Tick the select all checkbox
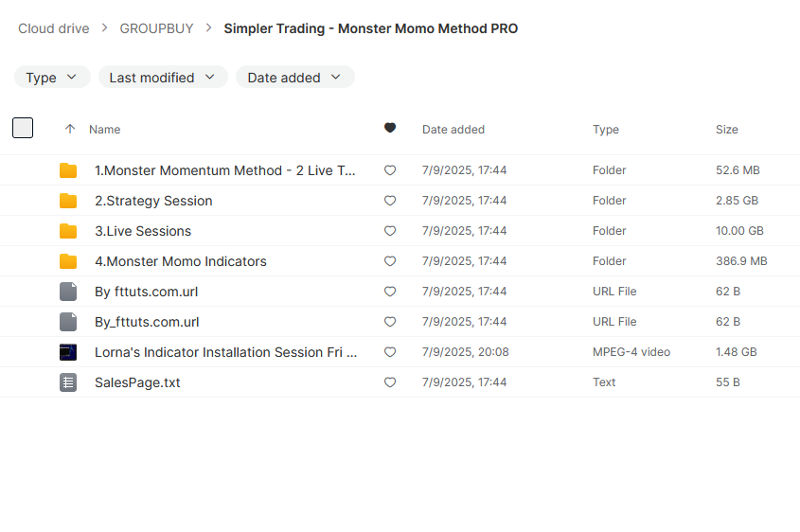 pos(23,128)
